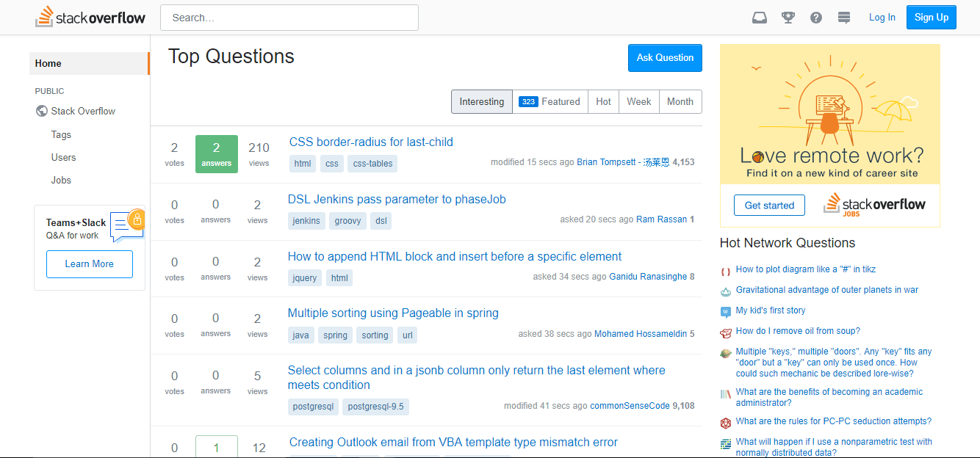Click the Ask Question button
Image resolution: width=980 pixels, height=458 pixels.
click(665, 57)
